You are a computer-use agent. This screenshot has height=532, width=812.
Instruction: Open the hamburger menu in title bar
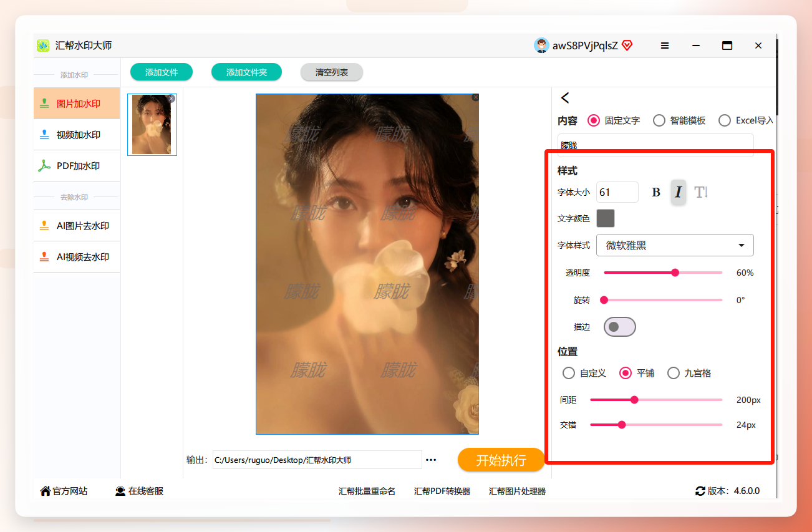[665, 46]
